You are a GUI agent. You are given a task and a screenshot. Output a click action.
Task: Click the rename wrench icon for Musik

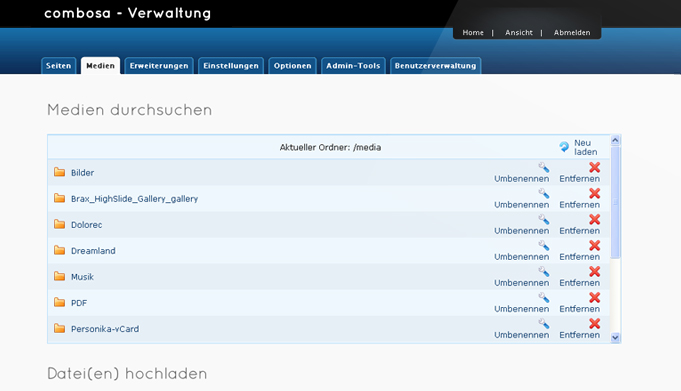544,272
